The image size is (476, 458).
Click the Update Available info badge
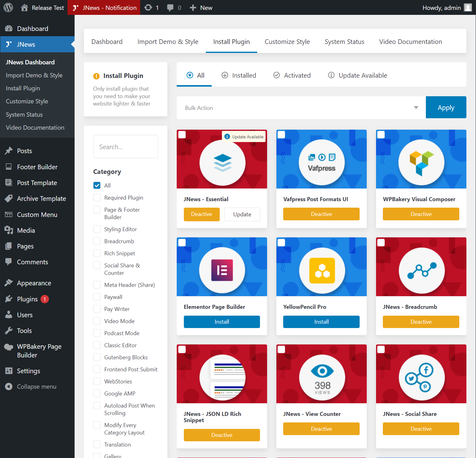(244, 137)
